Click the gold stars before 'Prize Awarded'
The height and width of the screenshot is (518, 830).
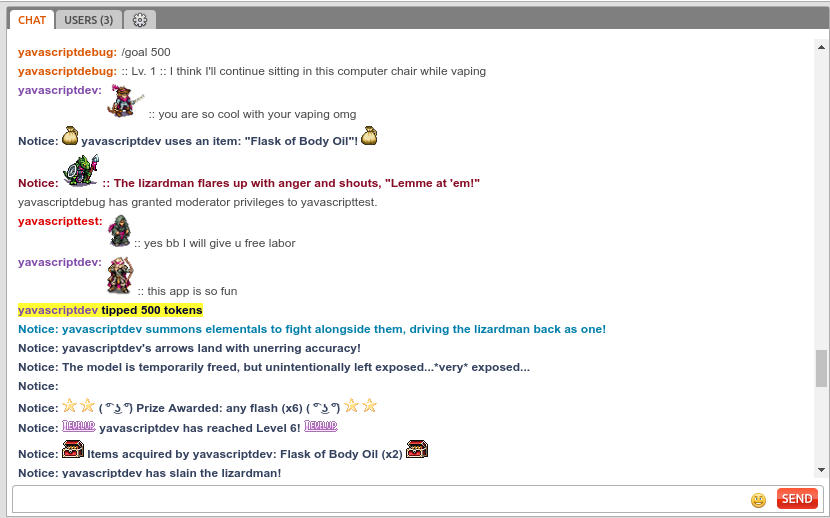tap(78, 405)
